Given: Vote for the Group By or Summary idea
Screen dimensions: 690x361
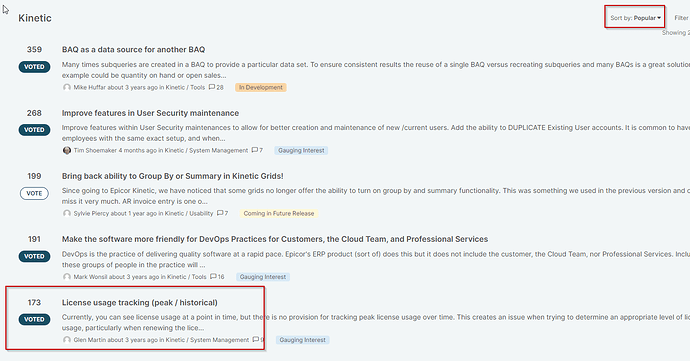Looking at the screenshot, I should tap(34, 193).
